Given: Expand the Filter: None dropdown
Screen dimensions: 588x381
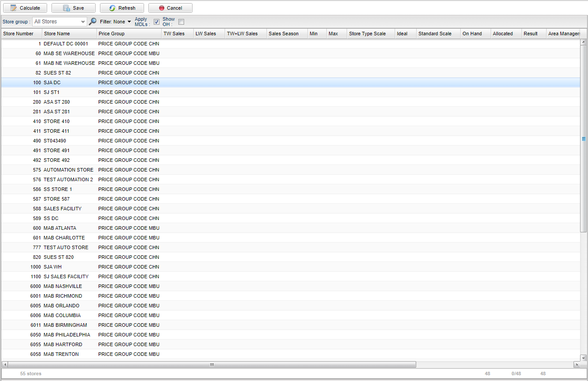Looking at the screenshot, I should coord(115,22).
